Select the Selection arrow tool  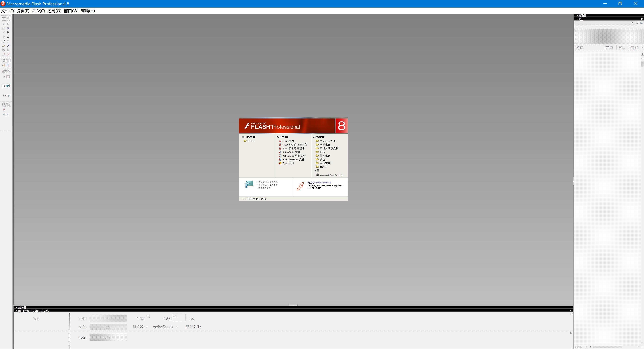(x=4, y=24)
